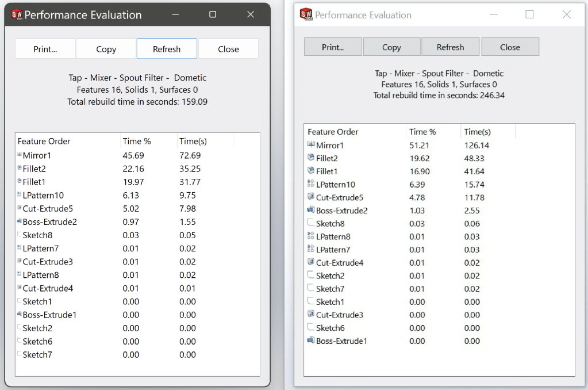The image size is (588, 390).
Task: Click Cut-Extrude5 icon in the right window
Action: 311,197
